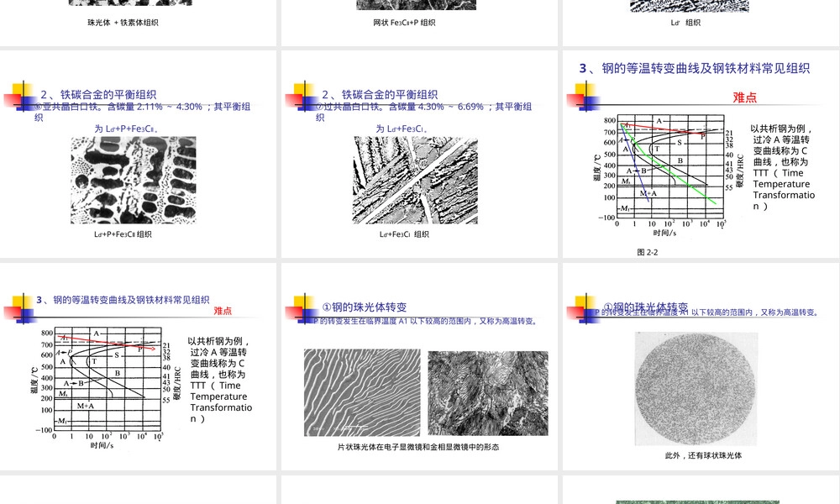Screen dimensions: 840x504
Task: Click the 硬度/HRC axis label on the 图 2-2 chart
Action: click(740, 171)
